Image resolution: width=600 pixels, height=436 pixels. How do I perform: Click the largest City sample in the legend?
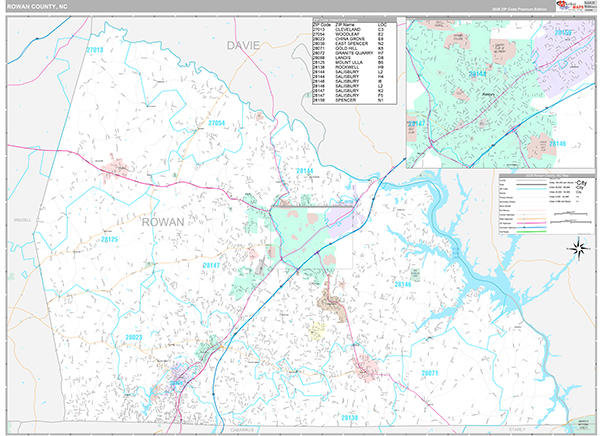pos(581,183)
